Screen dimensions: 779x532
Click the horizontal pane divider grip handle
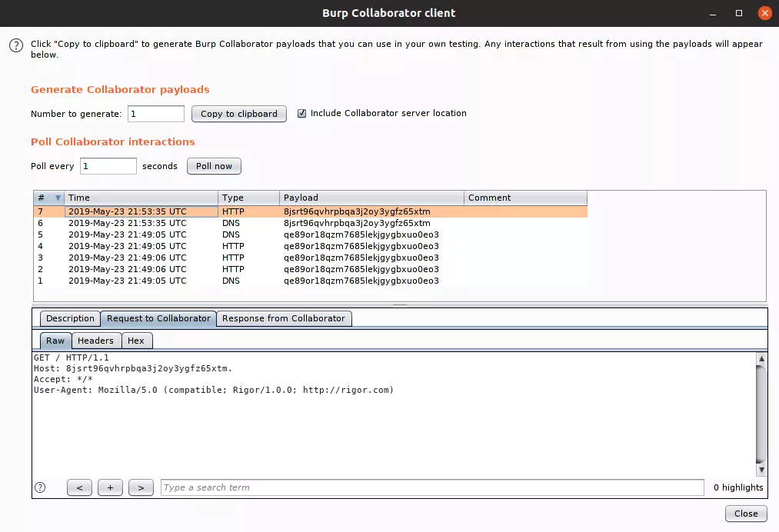(x=400, y=304)
